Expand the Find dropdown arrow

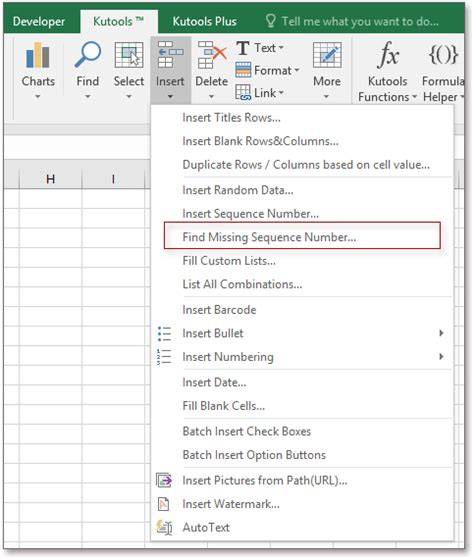coord(88,97)
